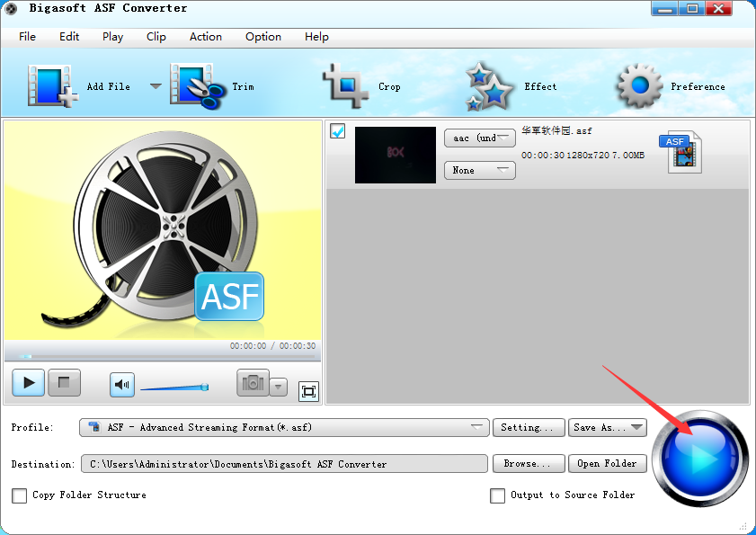Viewport: 756px width, 535px height.
Task: Adjust the volume slider
Action: point(174,387)
